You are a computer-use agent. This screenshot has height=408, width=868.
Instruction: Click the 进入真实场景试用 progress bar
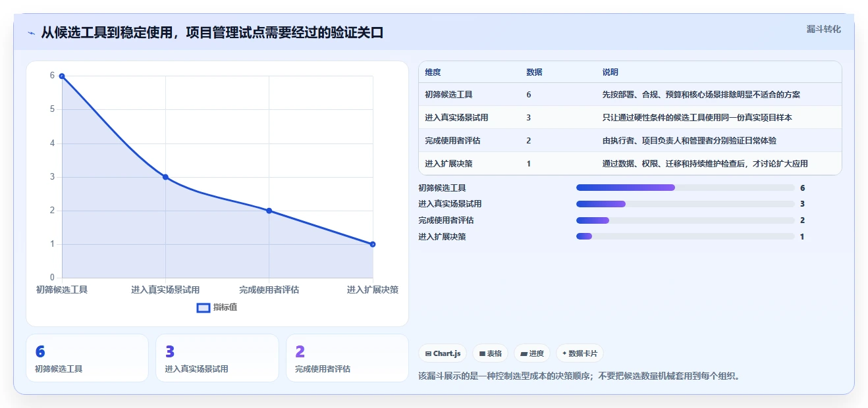click(x=686, y=204)
